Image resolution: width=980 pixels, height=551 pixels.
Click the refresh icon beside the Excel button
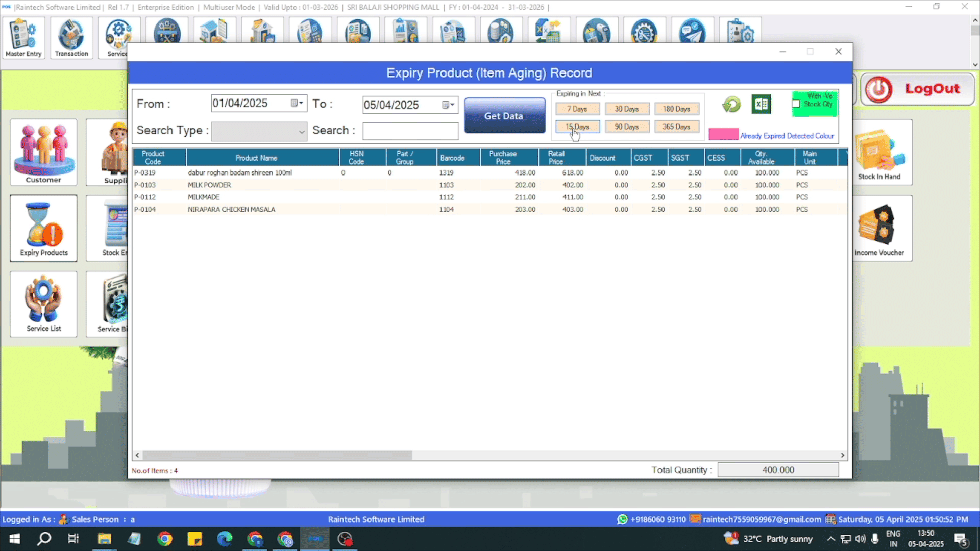(731, 105)
